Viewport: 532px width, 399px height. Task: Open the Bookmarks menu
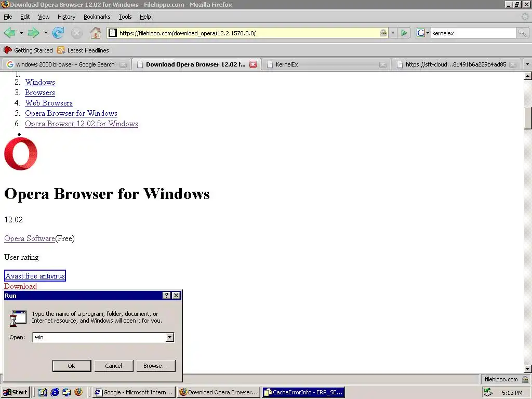(x=97, y=17)
